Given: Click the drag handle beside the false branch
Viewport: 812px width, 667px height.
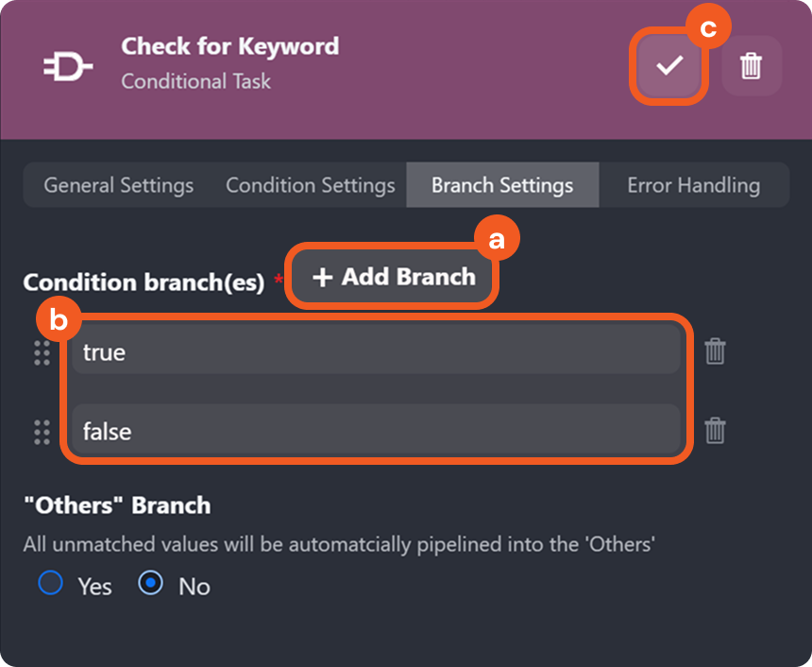Looking at the screenshot, I should [42, 432].
